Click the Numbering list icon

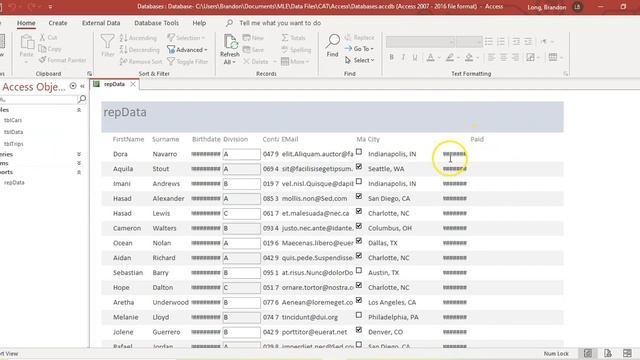click(501, 42)
